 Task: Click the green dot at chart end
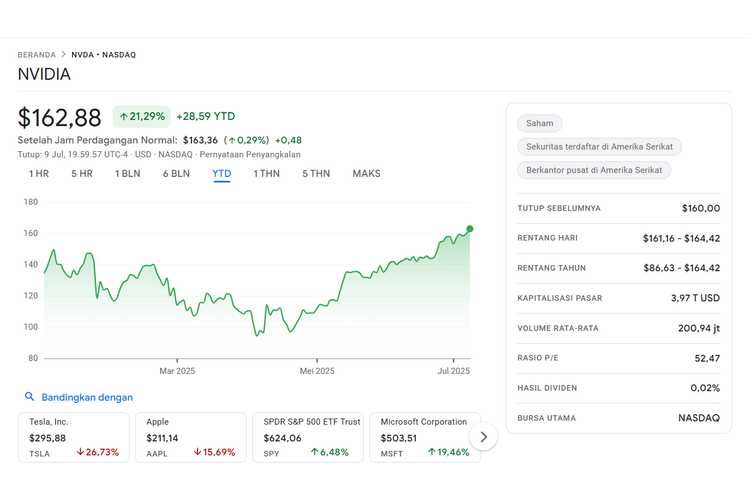470,229
